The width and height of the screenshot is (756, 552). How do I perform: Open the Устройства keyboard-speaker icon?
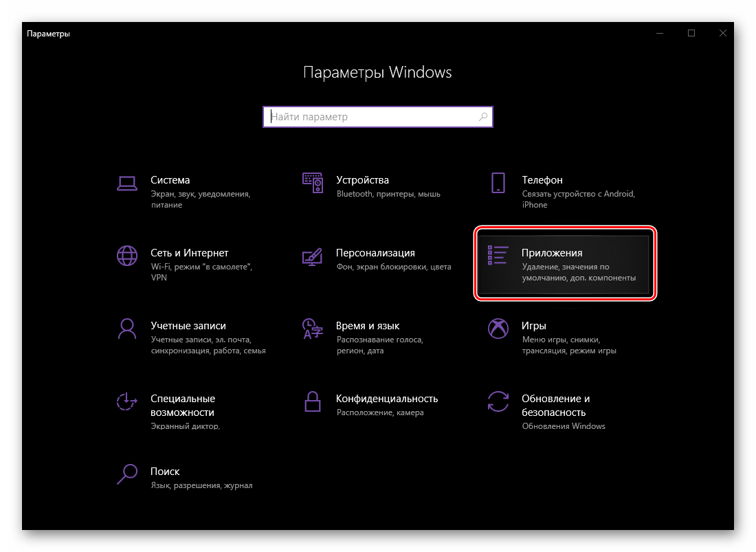[313, 183]
